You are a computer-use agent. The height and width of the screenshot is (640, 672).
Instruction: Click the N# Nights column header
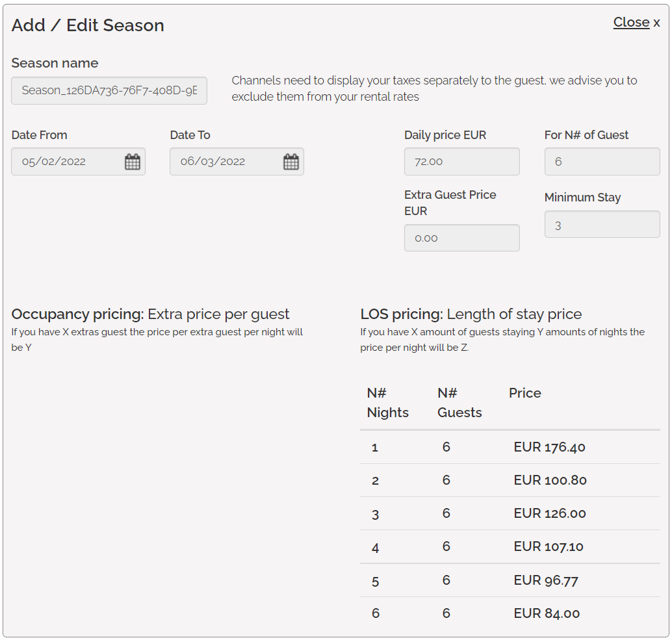pos(387,403)
